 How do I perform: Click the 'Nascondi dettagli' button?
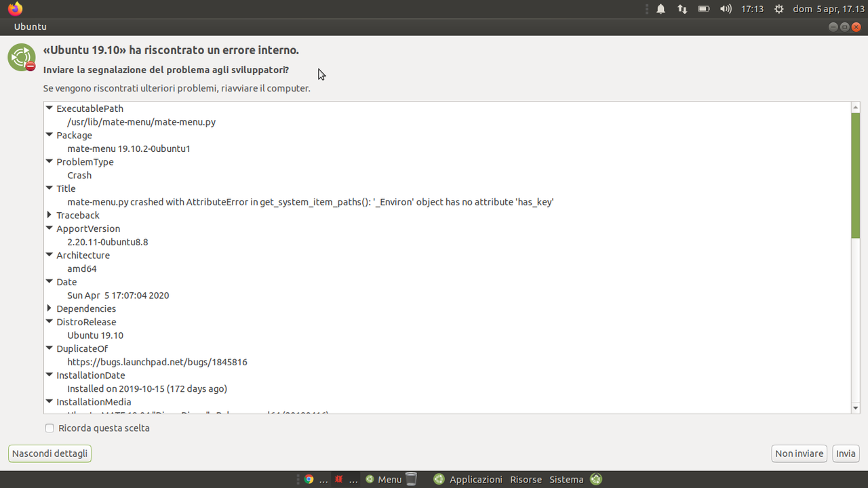pyautogui.click(x=50, y=453)
